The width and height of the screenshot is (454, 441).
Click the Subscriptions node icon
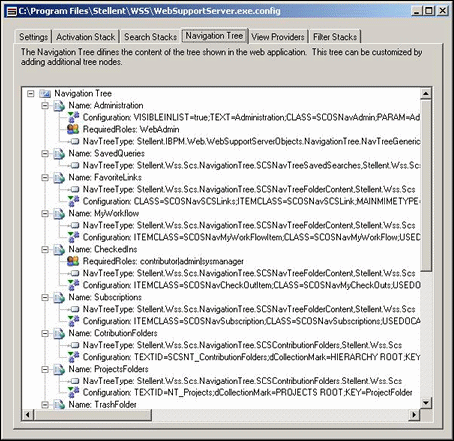pyautogui.click(x=59, y=297)
